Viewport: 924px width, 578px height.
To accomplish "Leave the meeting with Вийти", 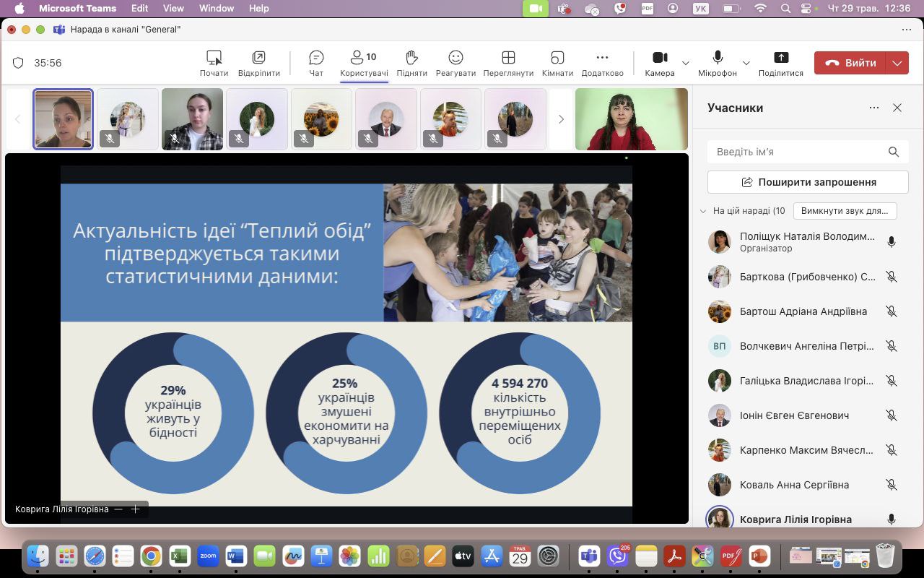I will tap(850, 63).
